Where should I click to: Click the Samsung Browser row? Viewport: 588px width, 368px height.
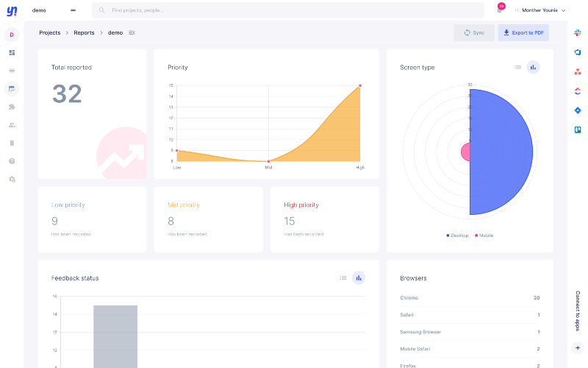[470, 332]
